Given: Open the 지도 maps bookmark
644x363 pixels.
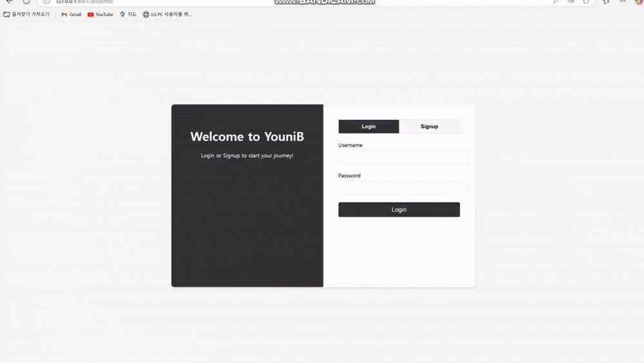Looking at the screenshot, I should 128,14.
